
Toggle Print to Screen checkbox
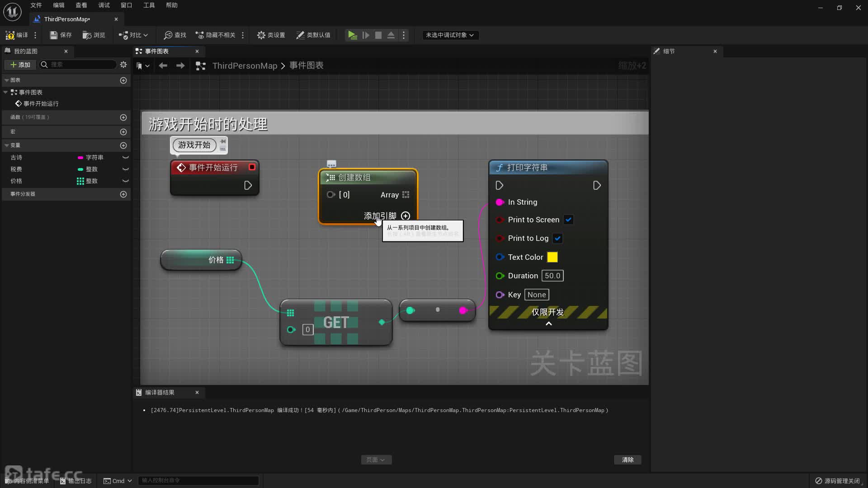569,220
